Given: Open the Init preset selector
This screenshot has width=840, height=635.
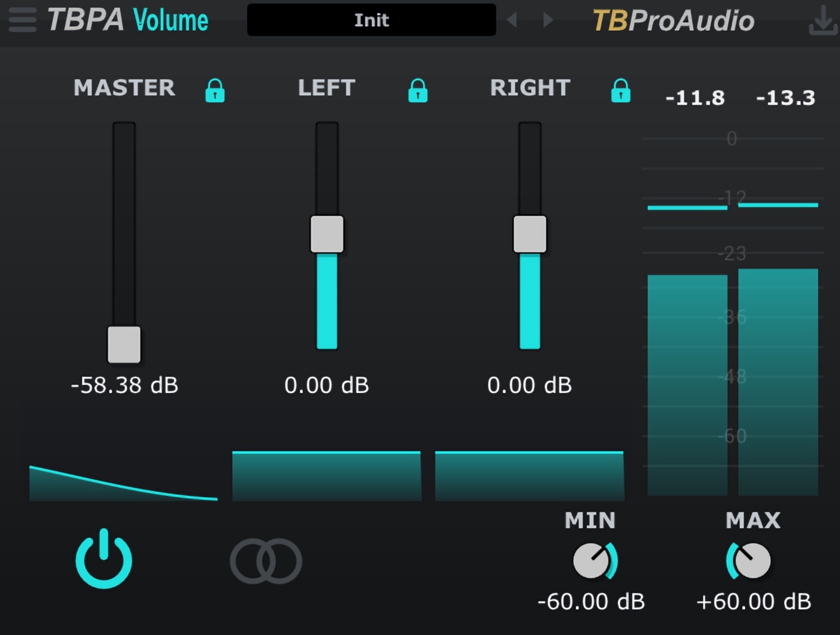Looking at the screenshot, I should coord(372,20).
